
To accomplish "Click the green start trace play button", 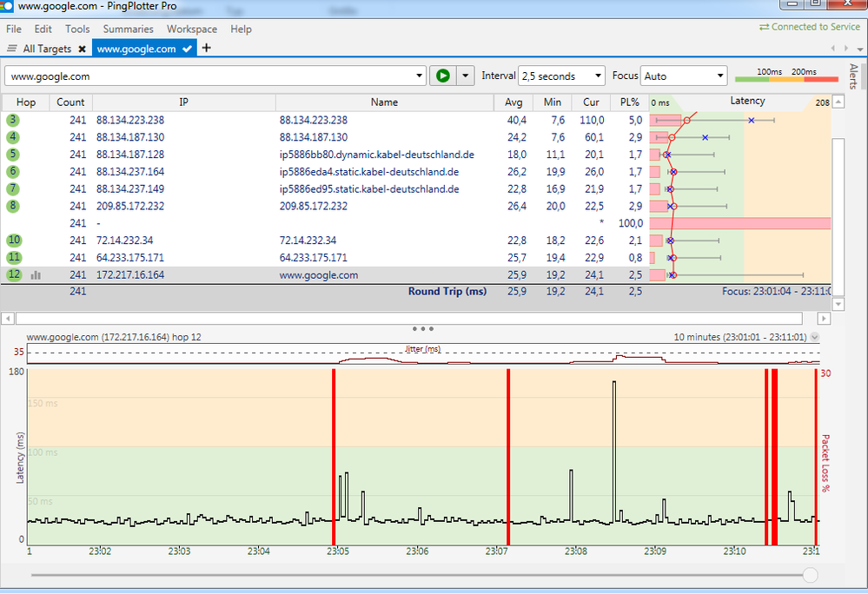I will point(443,76).
